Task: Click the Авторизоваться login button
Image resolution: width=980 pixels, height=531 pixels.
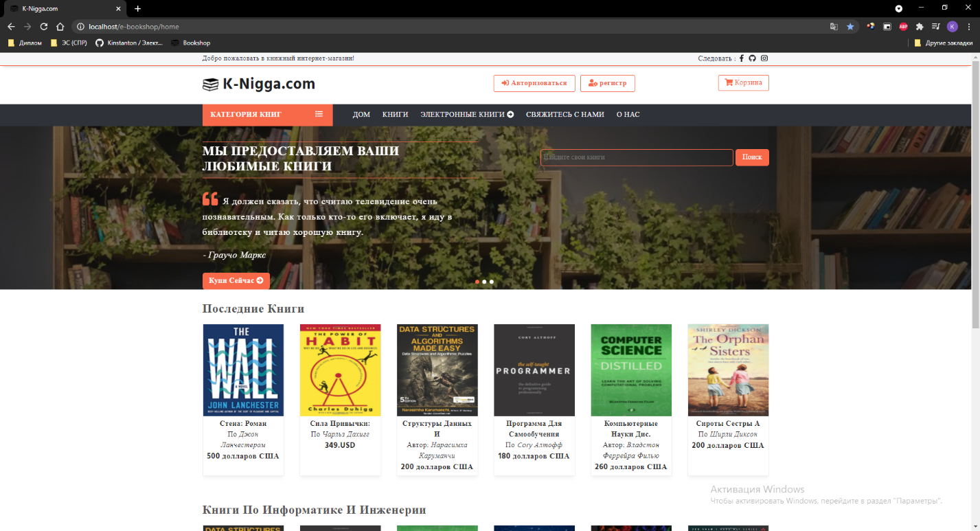Action: click(x=534, y=83)
